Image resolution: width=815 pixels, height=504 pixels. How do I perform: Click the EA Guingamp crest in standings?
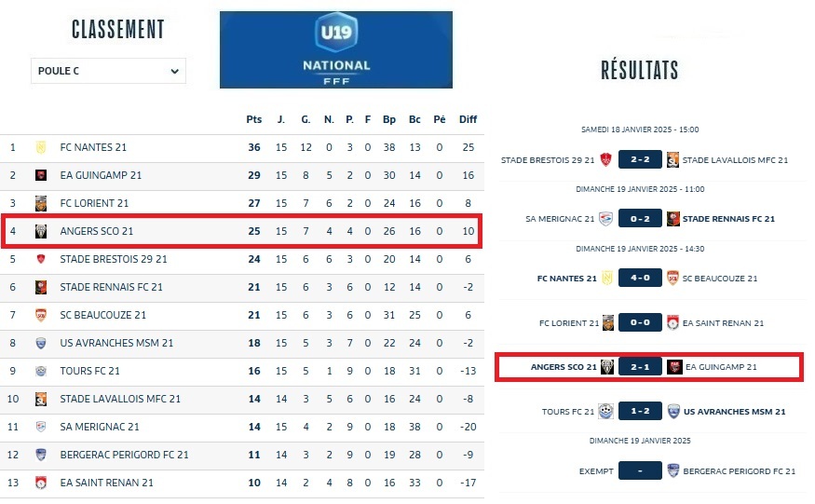point(41,175)
